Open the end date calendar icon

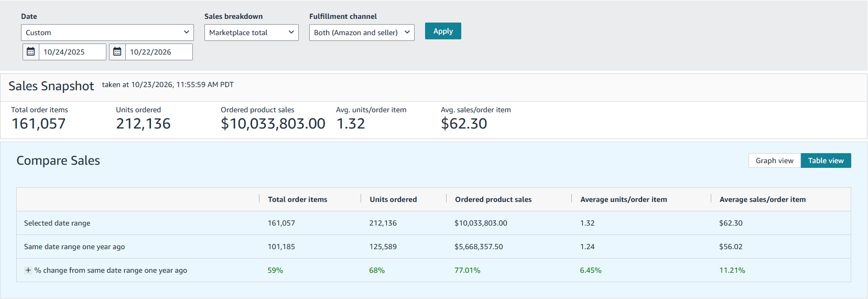117,52
